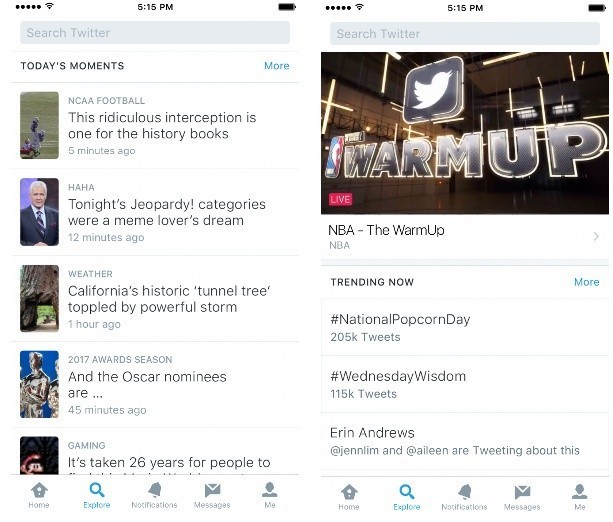Screen dimensions: 613x522
Task: Open the live NBA WarmUp video
Action: coord(465,133)
